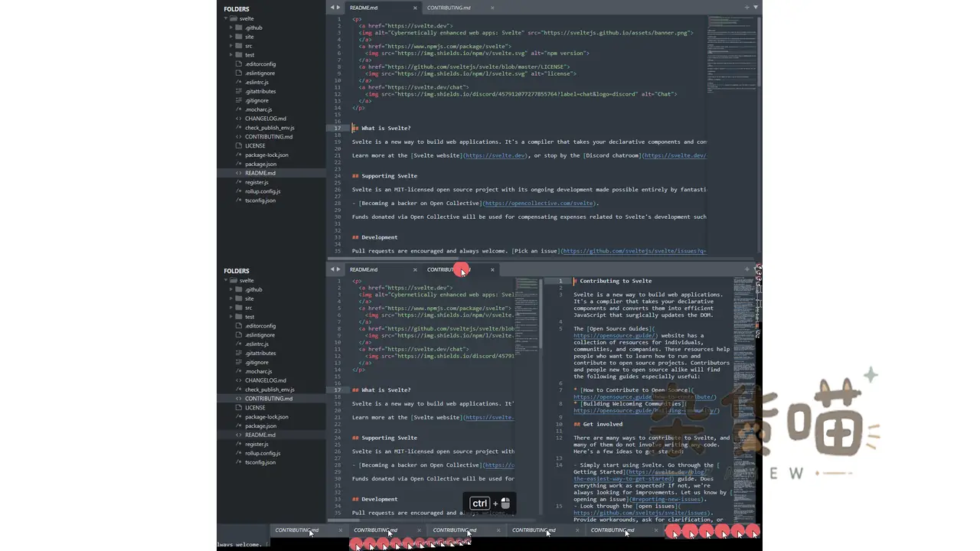The width and height of the screenshot is (980, 551).
Task: Click github.com/sveltejs/svelte/issues link in lower right pane
Action: pyautogui.click(x=642, y=513)
